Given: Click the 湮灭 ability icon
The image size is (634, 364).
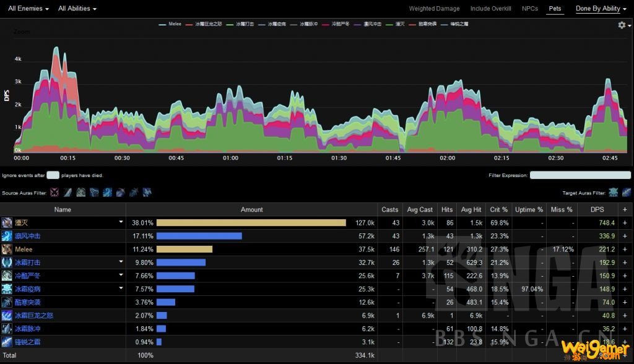Looking at the screenshot, I should pos(7,222).
